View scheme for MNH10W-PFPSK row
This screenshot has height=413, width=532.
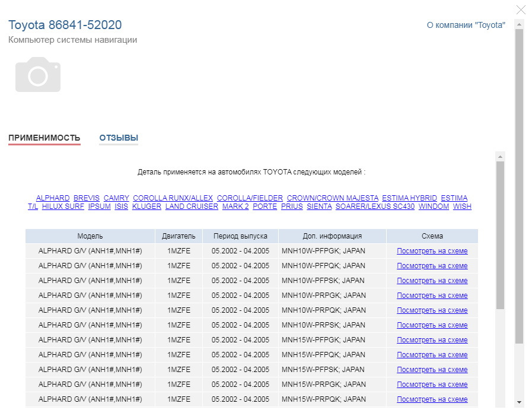[x=432, y=281]
